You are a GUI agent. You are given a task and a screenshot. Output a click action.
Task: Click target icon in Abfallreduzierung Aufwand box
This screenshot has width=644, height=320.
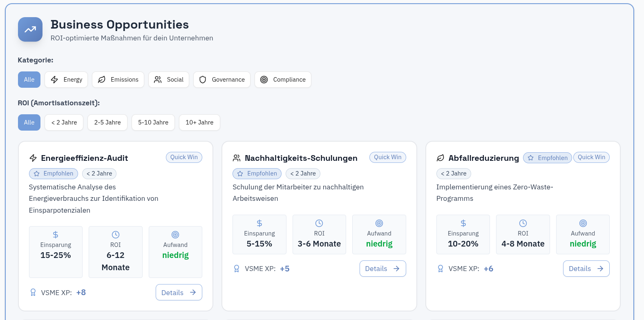coord(583,223)
